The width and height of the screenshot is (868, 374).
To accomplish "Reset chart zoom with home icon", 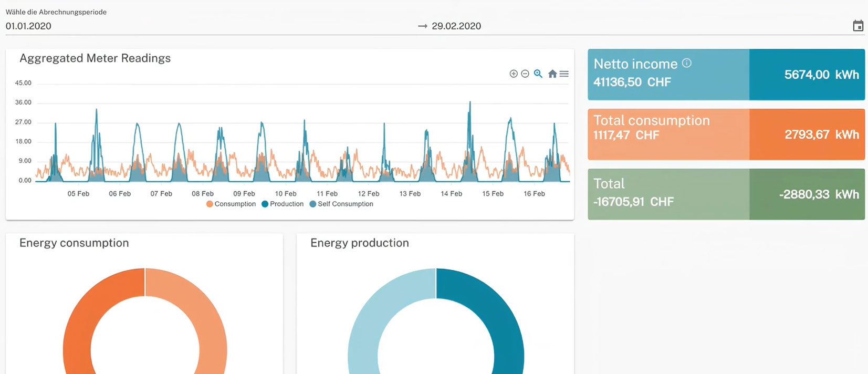I will coord(552,74).
